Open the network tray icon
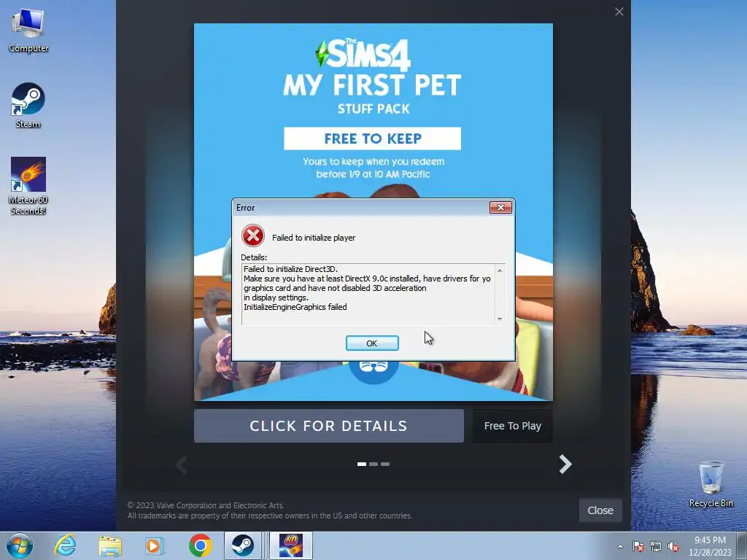This screenshot has height=560, width=747. point(656,546)
